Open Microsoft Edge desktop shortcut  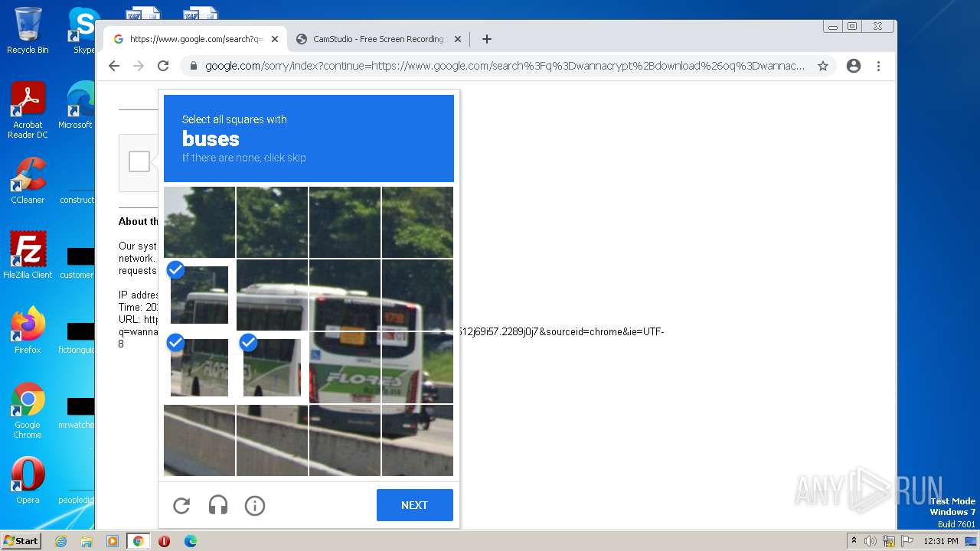click(x=77, y=106)
